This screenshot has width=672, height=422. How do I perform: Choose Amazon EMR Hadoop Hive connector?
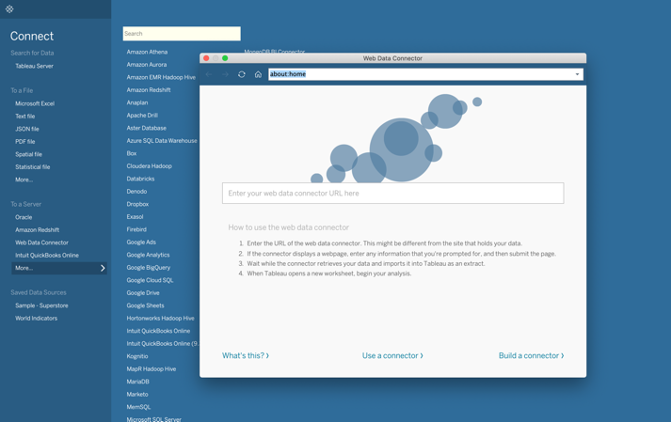(161, 77)
